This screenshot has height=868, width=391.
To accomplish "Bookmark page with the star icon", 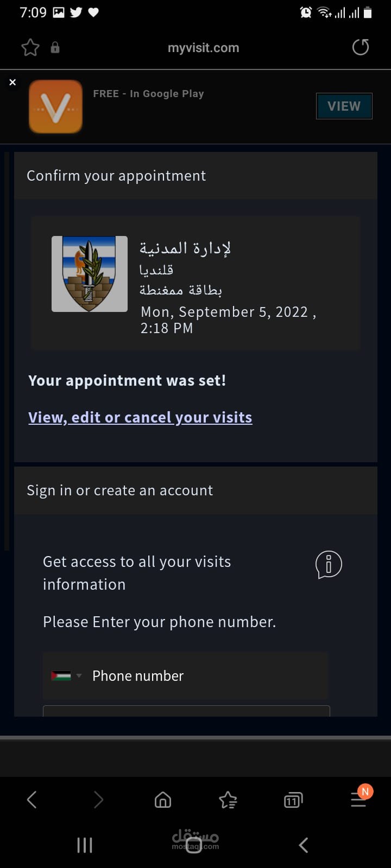I will 30,48.
